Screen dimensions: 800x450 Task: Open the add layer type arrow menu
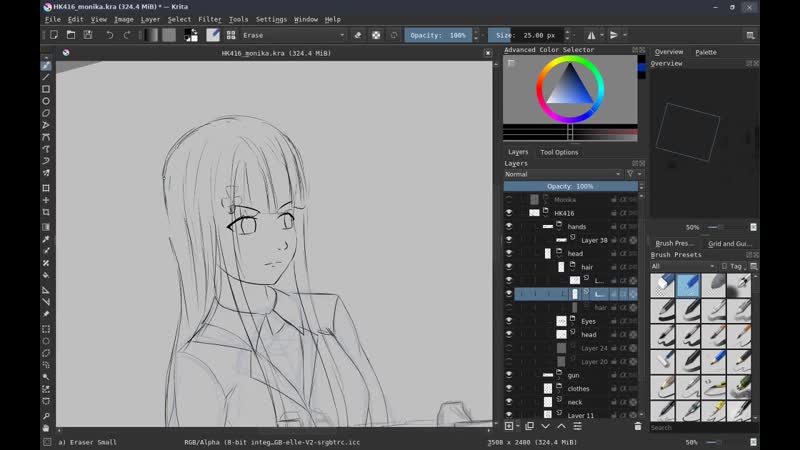518,426
